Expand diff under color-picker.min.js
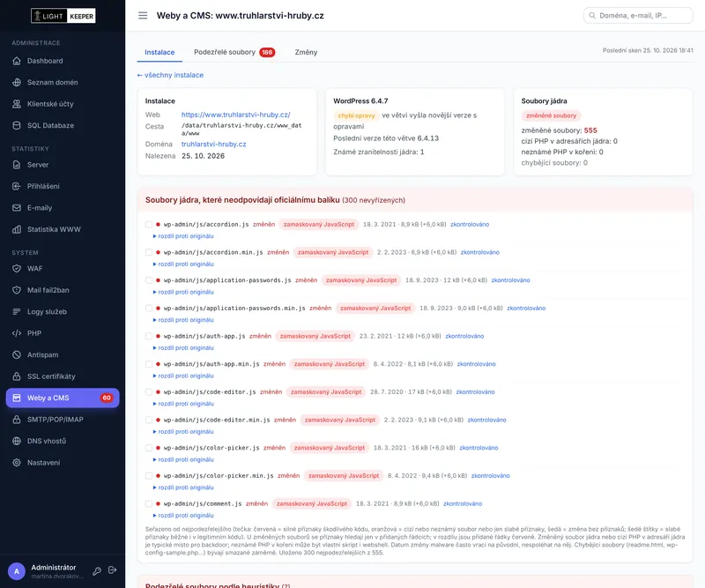The height and width of the screenshot is (588, 705). [183, 488]
